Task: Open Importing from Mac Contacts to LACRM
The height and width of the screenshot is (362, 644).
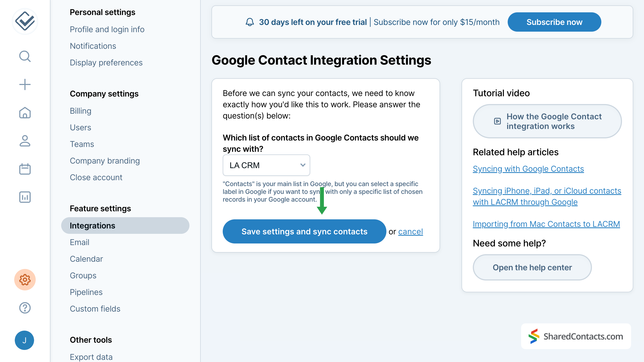Action: (546, 224)
